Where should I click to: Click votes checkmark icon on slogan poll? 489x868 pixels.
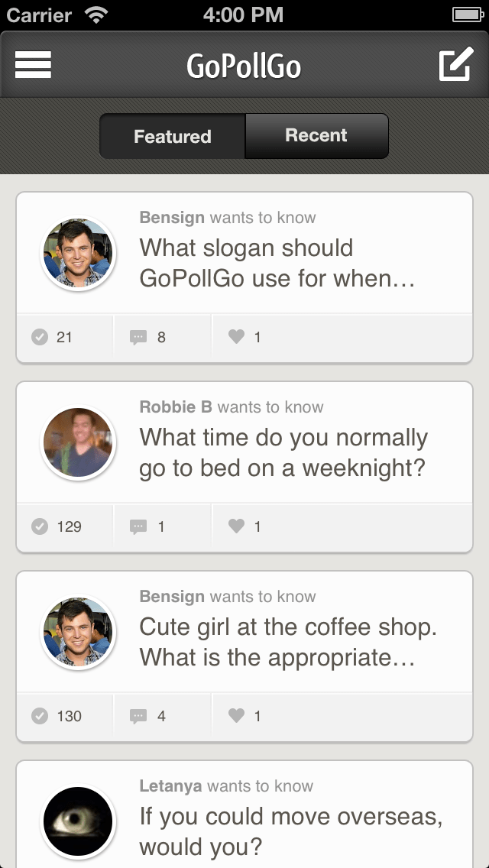coord(40,337)
